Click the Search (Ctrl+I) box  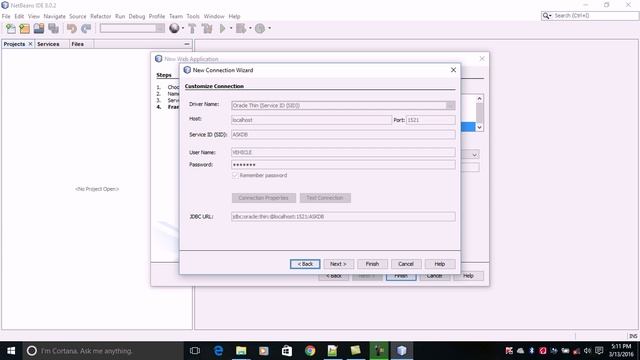click(590, 16)
